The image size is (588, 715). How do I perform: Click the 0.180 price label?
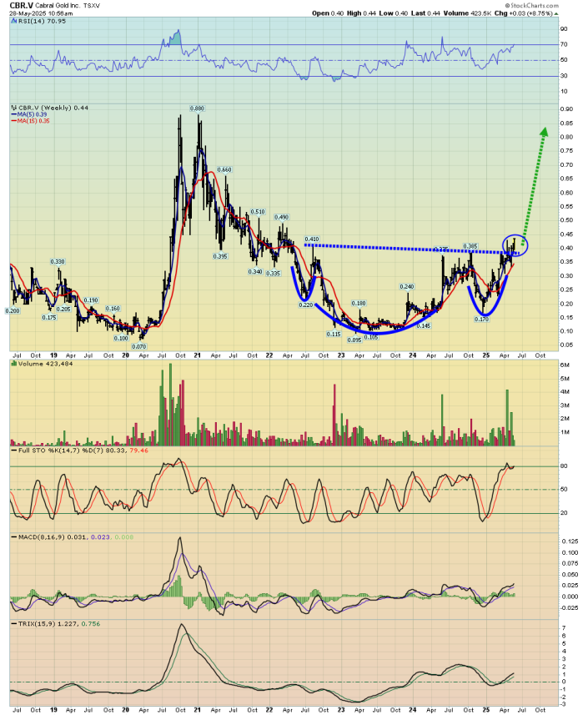[359, 303]
